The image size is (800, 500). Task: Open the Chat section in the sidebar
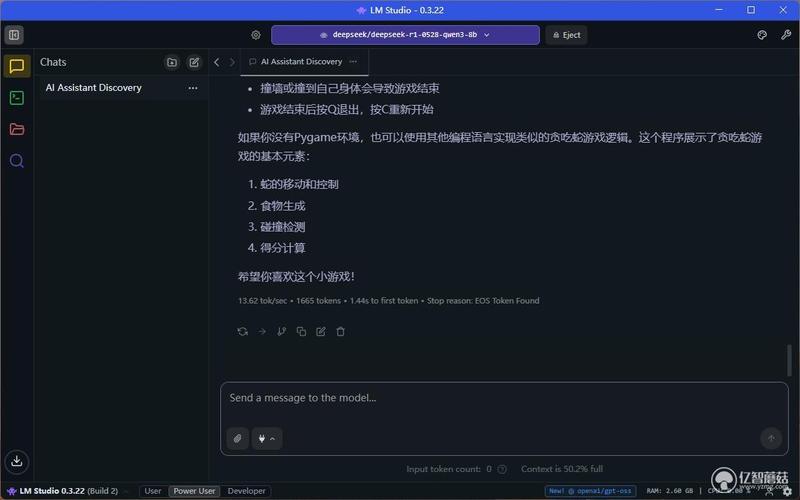pyautogui.click(x=17, y=66)
